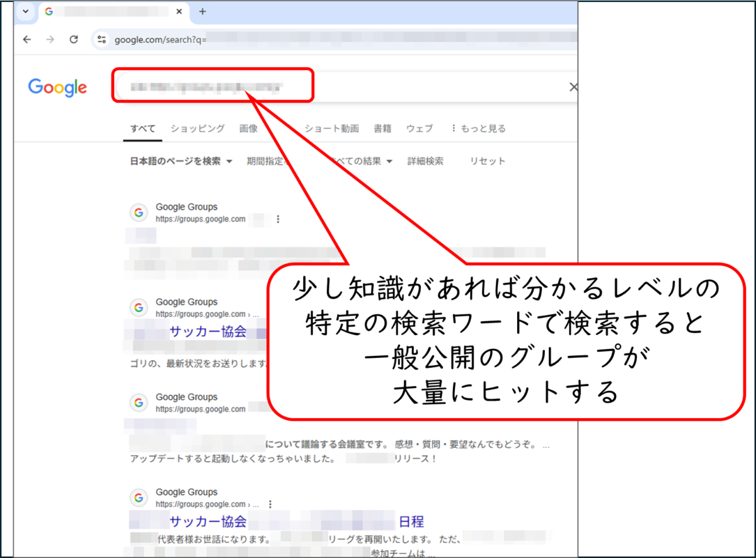Go forward with the forward arrow

point(50,40)
